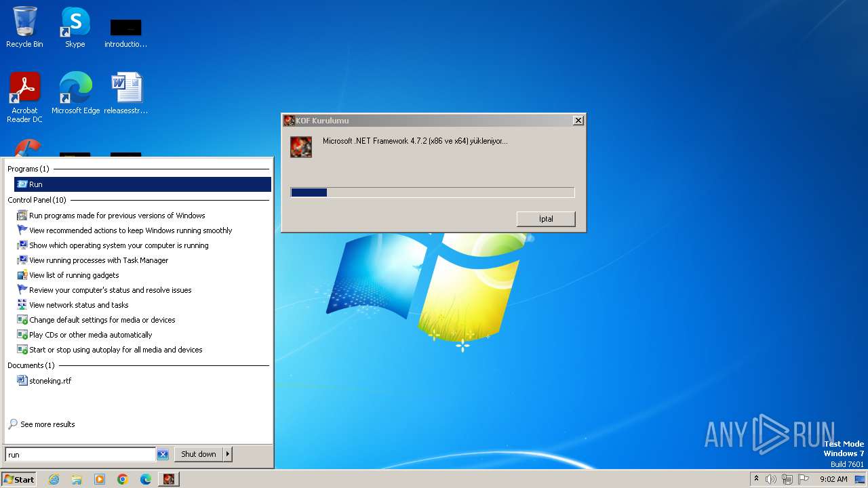Click the KOF Kurulumu title bar icon
868x488 pixels.
click(289, 121)
